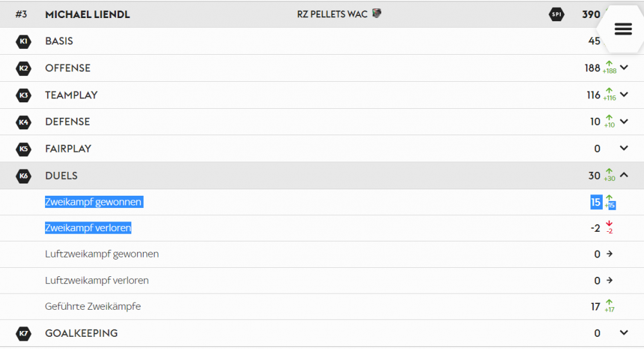644x349 pixels.
Task: Click the K7 hexagon badge
Action: [x=23, y=334]
